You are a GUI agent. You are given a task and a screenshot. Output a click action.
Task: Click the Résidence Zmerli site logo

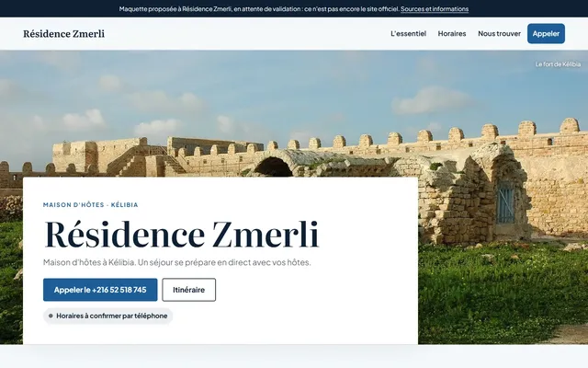pos(63,34)
